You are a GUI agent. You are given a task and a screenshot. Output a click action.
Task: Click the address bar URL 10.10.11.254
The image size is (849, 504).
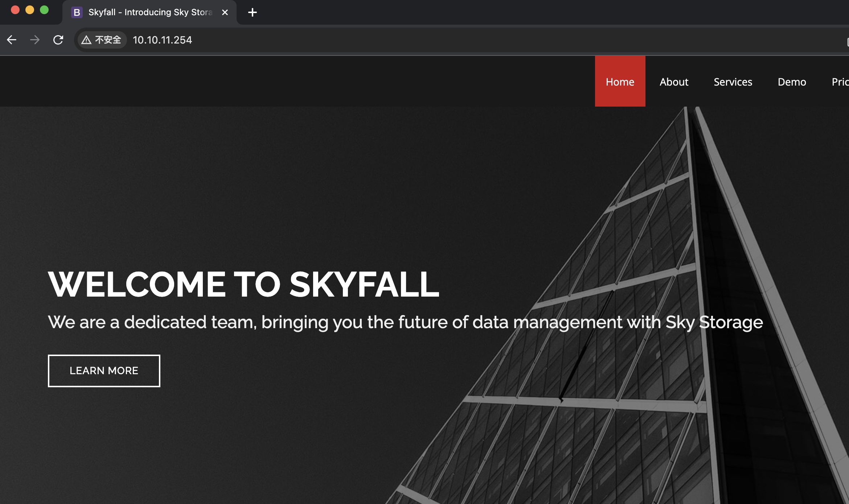coord(162,40)
